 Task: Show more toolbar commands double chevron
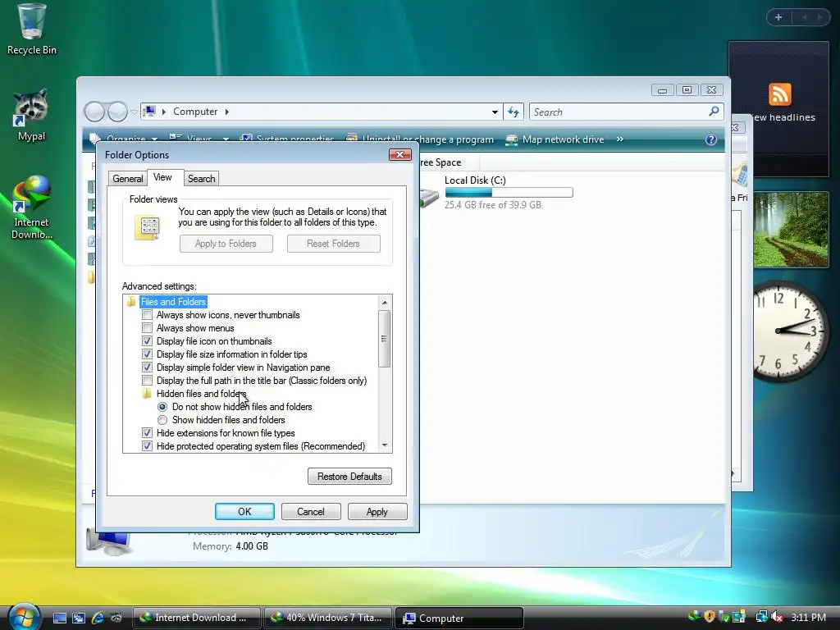(620, 139)
